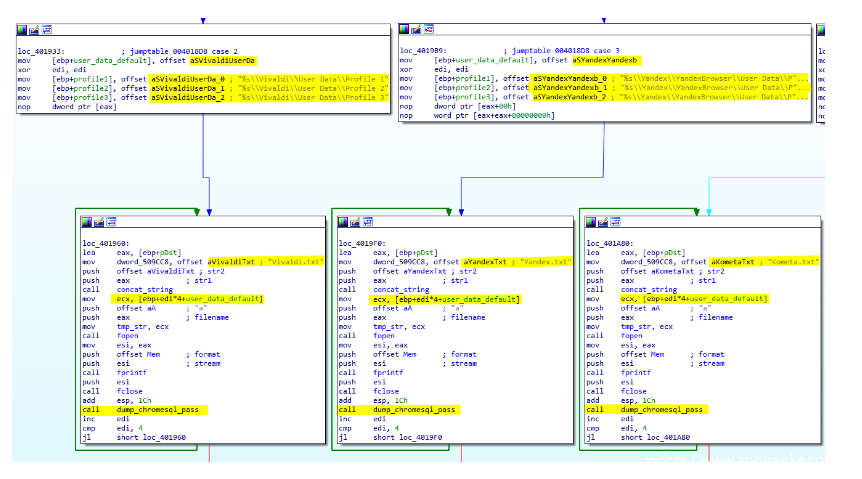862x479 pixels.
Task: Click the color palette icon on the loc_401A80 node
Action: [x=591, y=221]
